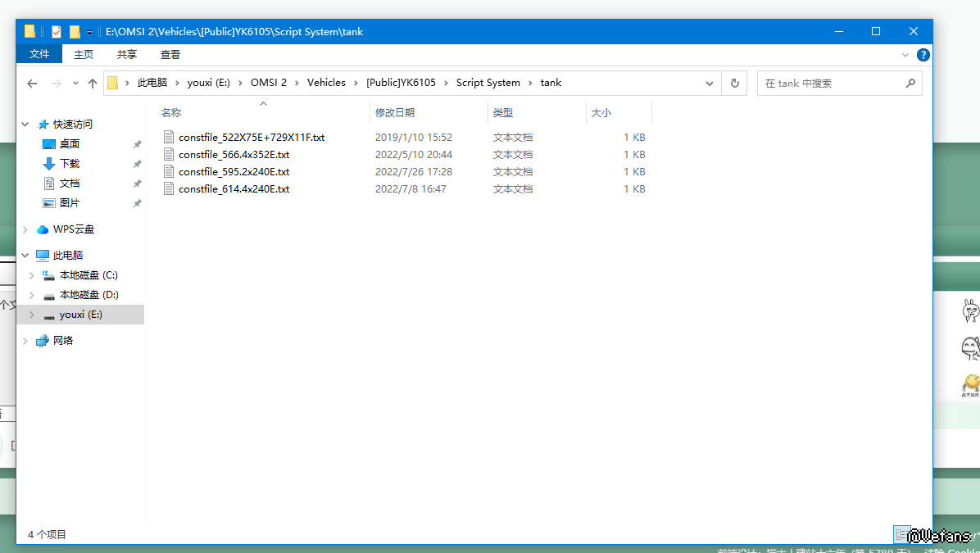Click the Properties icon in title bar
Image resolution: width=980 pixels, height=553 pixels.
pyautogui.click(x=56, y=32)
